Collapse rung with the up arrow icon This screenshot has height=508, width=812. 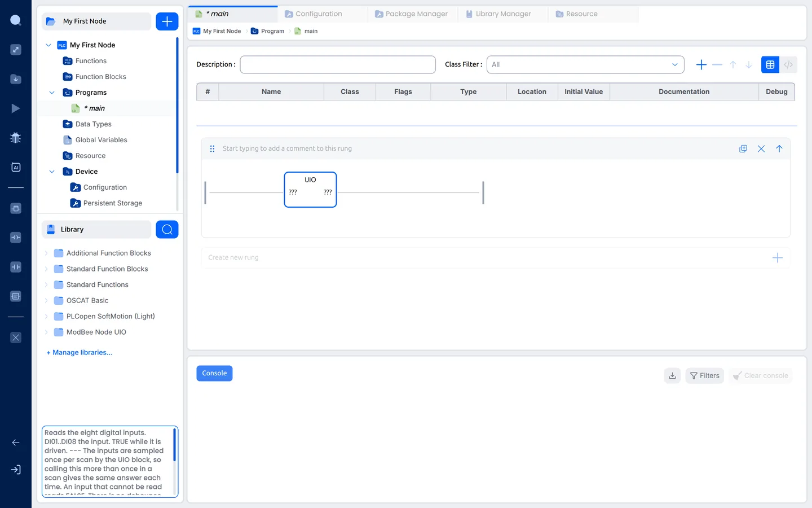click(x=779, y=148)
